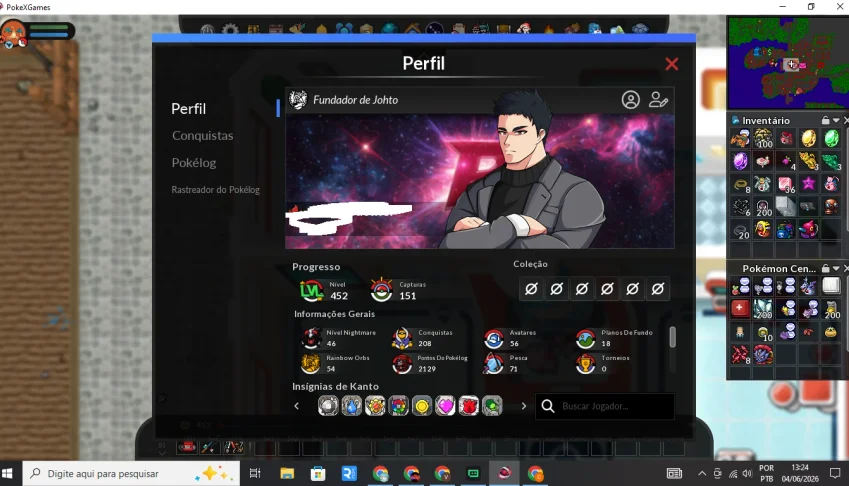This screenshot has width=849, height=486.
Task: Select the gray Boulder badge
Action: [328, 406]
